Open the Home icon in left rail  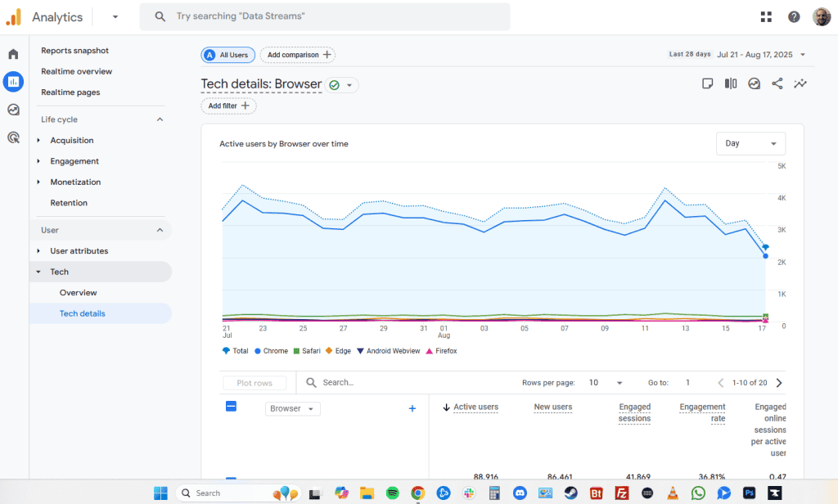click(x=13, y=54)
